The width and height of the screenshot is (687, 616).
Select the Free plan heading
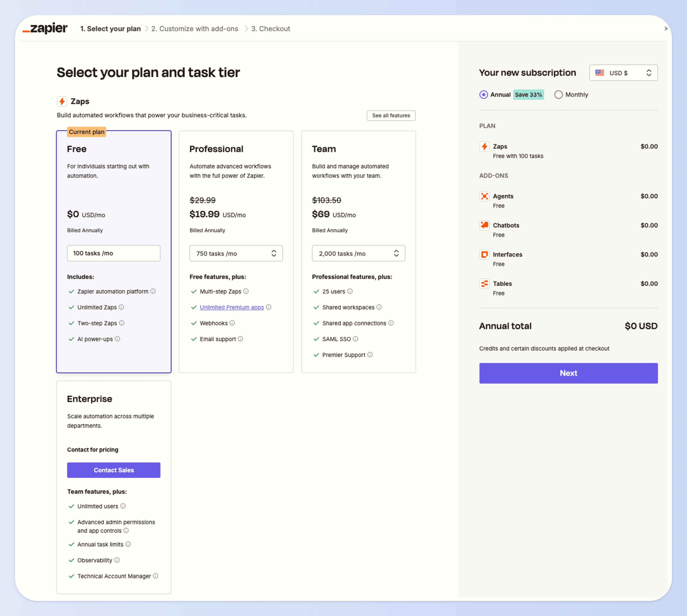click(x=77, y=149)
